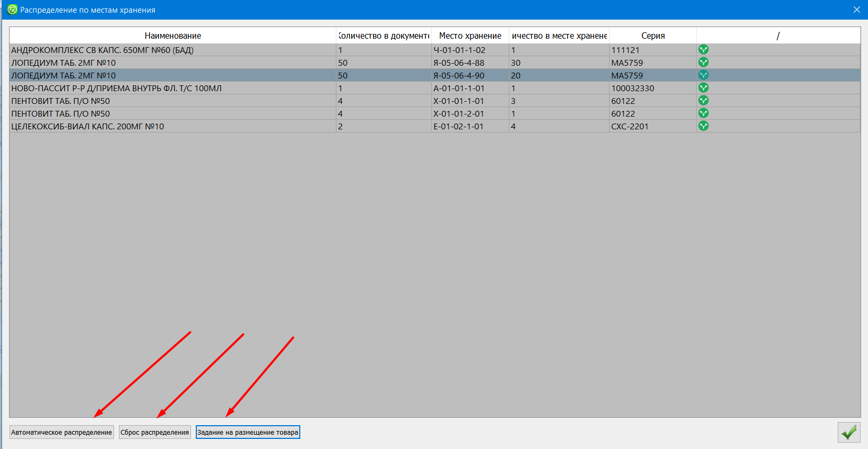Select storage cell Ч-01-01-1-02
This screenshot has height=449, width=868.
(x=459, y=50)
